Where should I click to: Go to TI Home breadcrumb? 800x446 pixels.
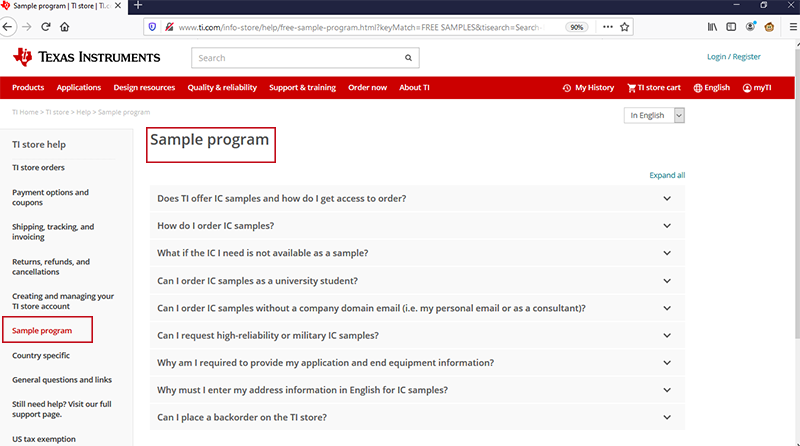[x=25, y=112]
